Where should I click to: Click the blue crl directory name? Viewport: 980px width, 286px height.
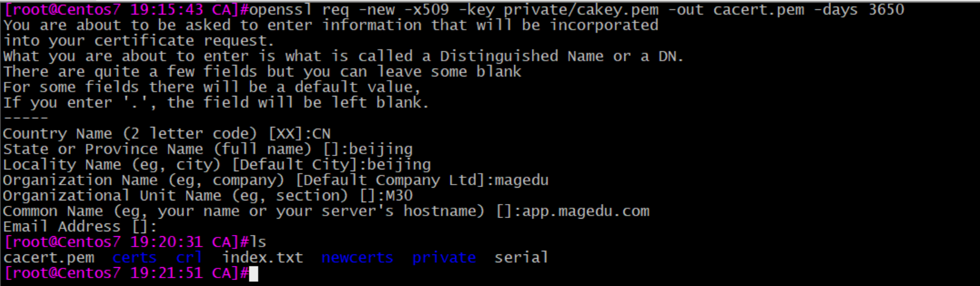coord(189,258)
